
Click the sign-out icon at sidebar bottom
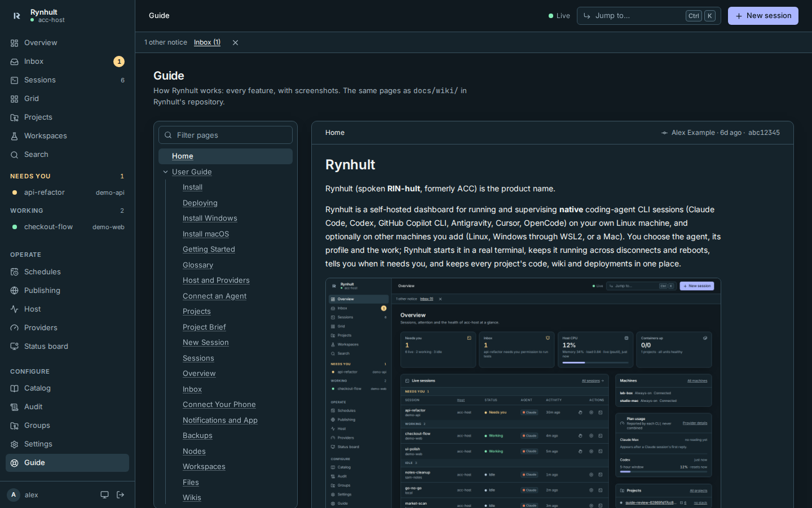[120, 495]
